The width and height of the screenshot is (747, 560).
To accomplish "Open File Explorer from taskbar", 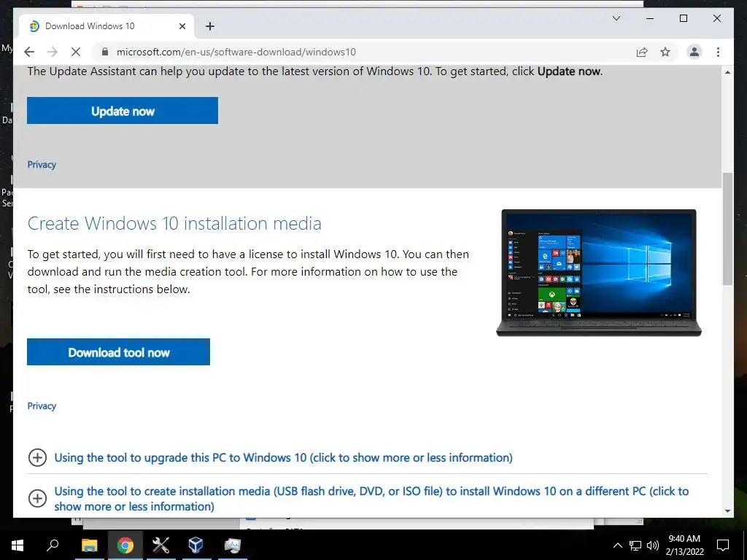I will (89, 545).
